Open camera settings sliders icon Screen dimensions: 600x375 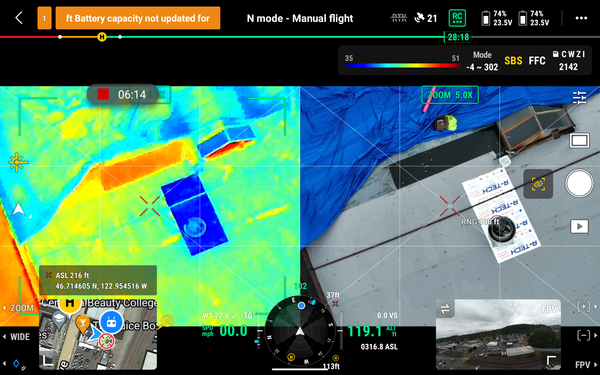coord(579,97)
